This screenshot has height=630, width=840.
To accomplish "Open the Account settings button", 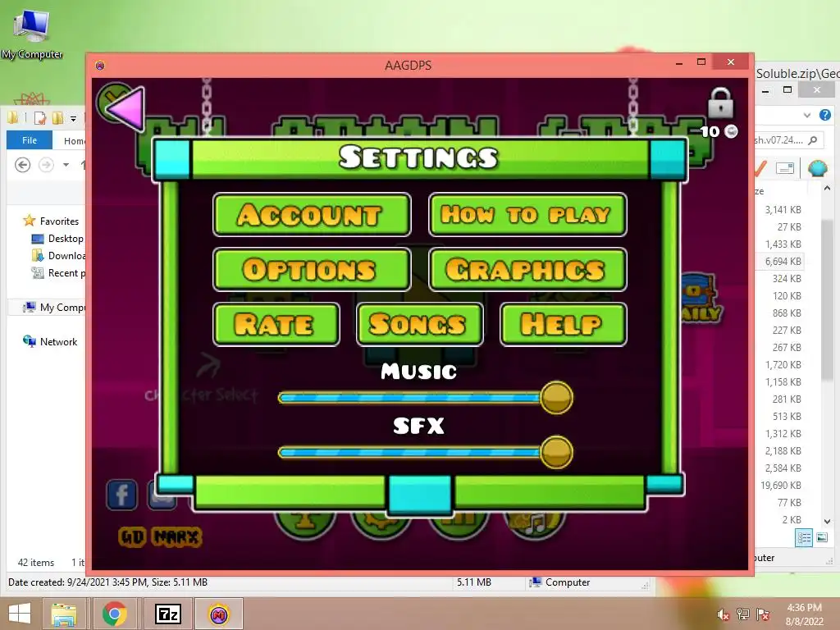I will pos(312,215).
